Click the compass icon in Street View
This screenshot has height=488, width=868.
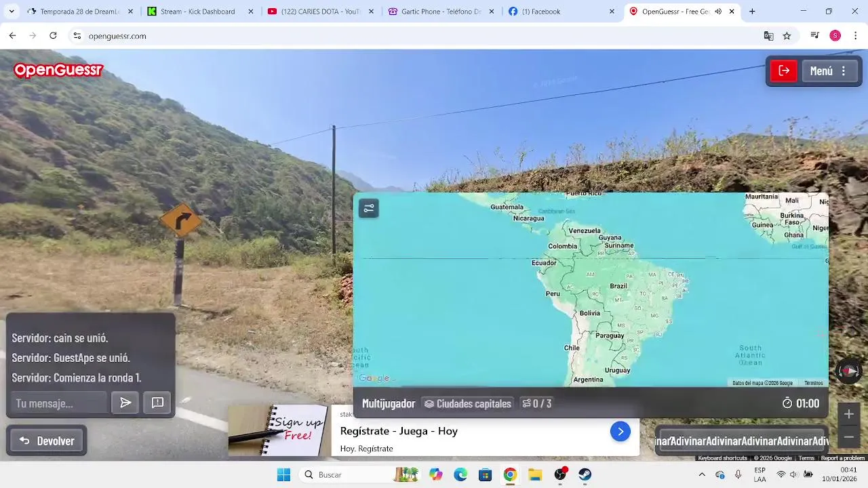pos(848,371)
